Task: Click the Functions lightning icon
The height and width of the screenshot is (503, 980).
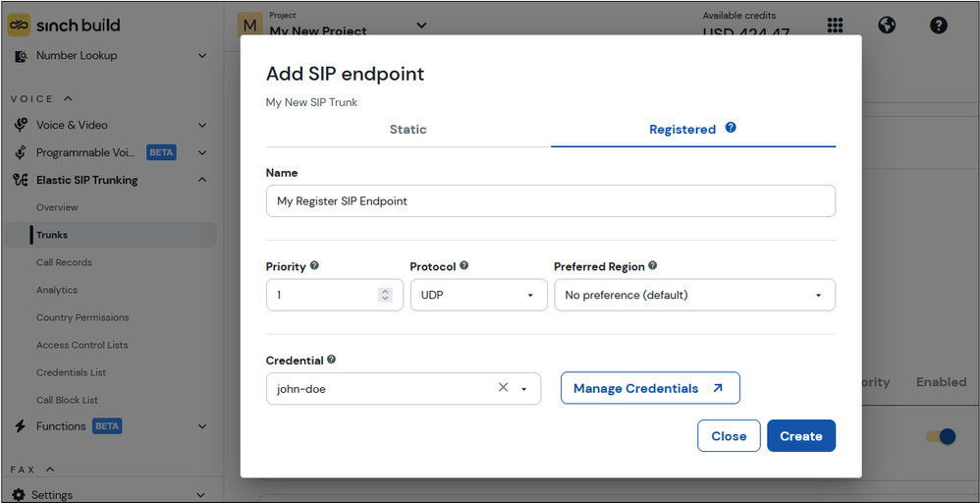Action: pos(21,426)
